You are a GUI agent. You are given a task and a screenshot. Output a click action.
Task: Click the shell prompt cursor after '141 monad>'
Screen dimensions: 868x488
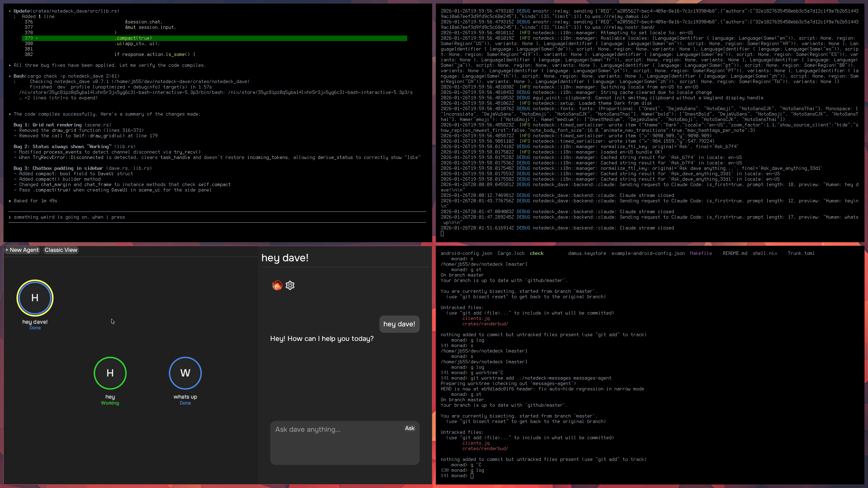coord(472,476)
